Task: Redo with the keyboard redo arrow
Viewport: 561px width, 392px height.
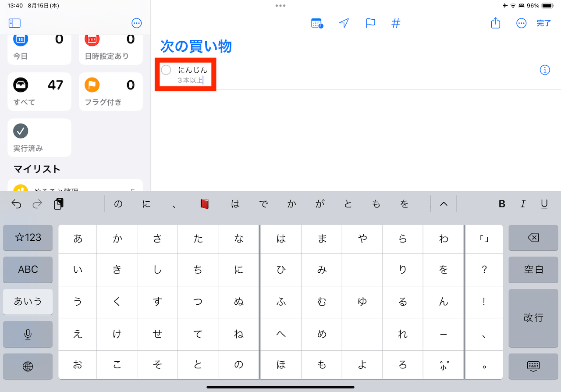Action: [x=37, y=204]
